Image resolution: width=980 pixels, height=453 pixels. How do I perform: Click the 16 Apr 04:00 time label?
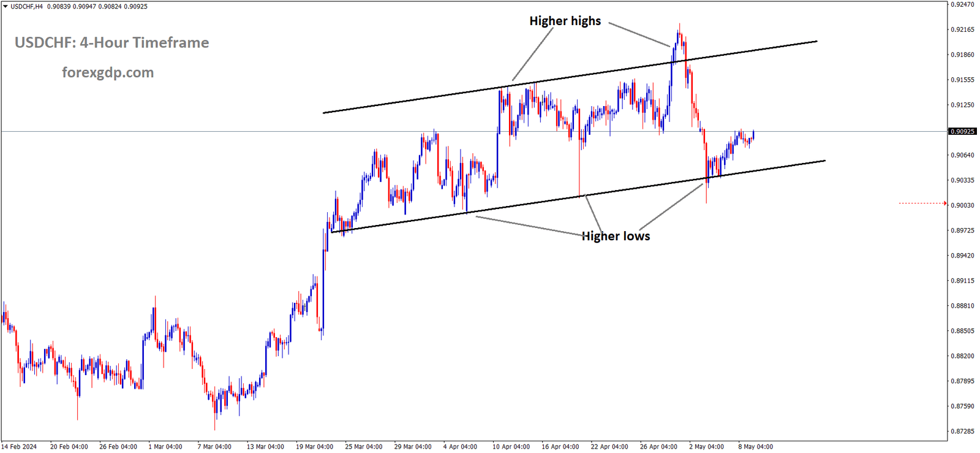click(x=560, y=447)
